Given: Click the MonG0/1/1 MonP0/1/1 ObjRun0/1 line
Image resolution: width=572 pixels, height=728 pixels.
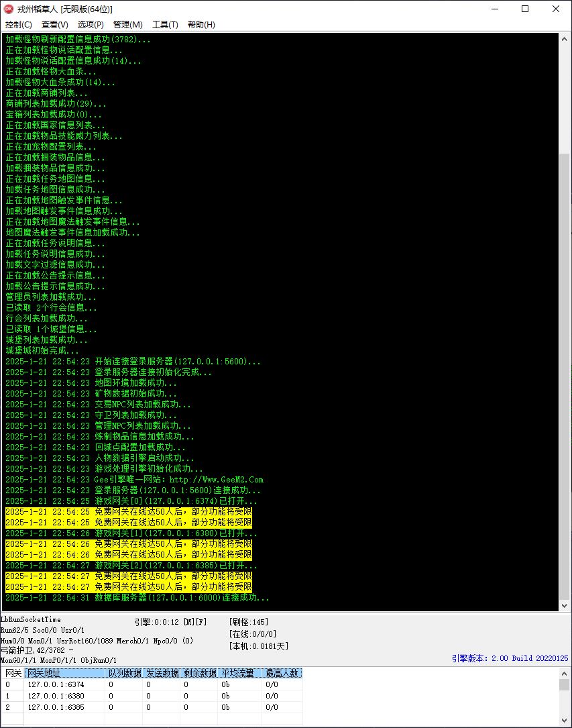Looking at the screenshot, I should coord(58,660).
